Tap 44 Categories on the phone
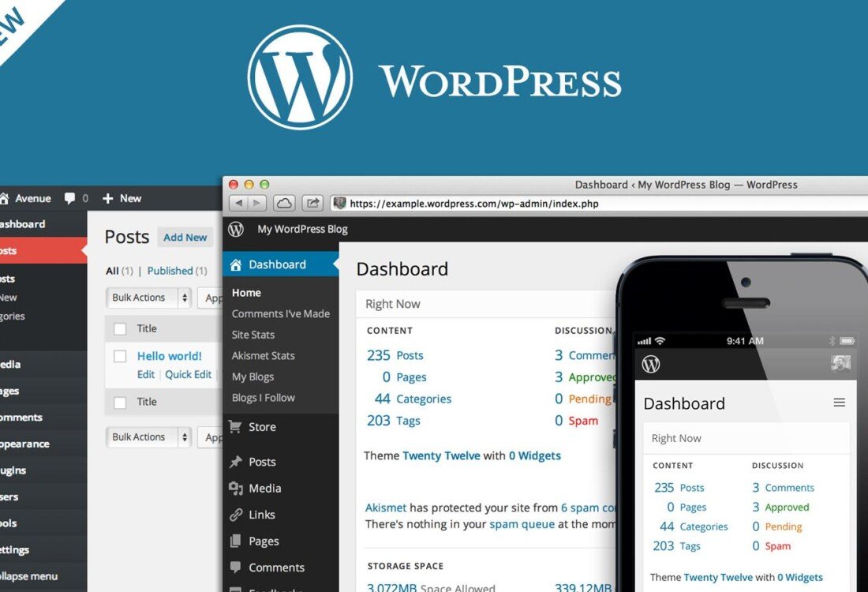This screenshot has width=868, height=592. [x=694, y=526]
